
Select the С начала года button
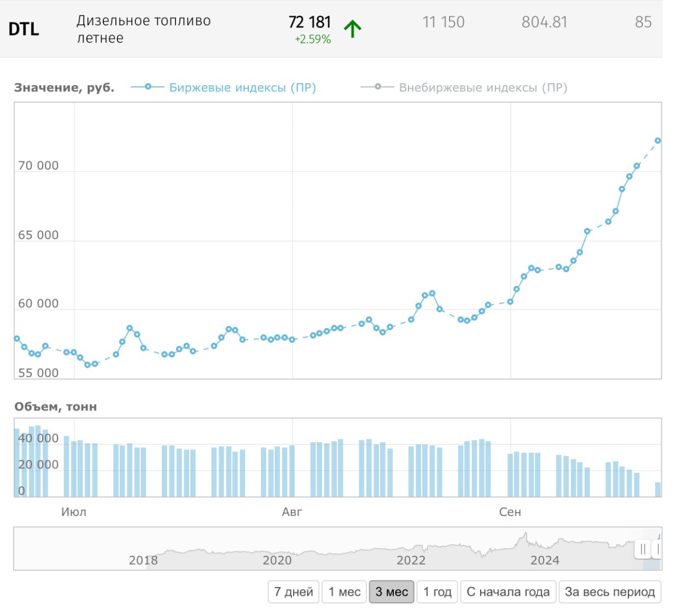click(508, 592)
